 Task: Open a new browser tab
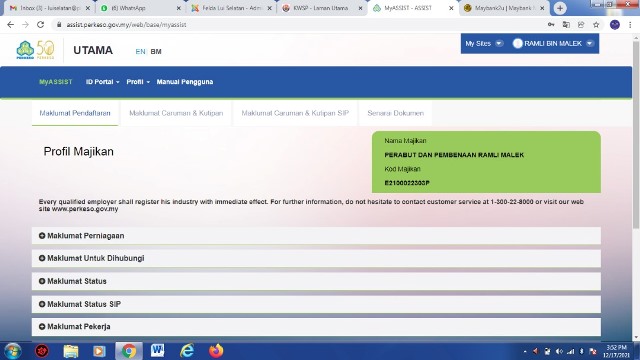click(x=560, y=8)
